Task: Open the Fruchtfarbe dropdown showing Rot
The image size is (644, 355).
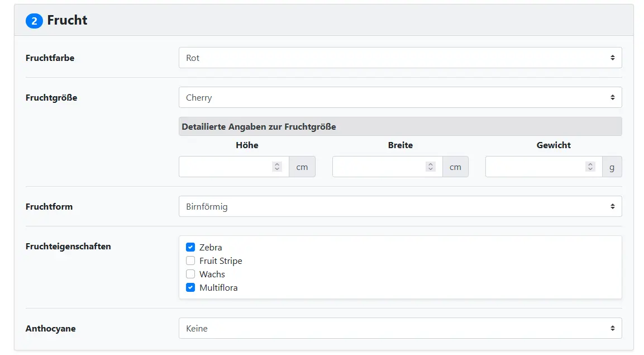Action: click(x=400, y=58)
